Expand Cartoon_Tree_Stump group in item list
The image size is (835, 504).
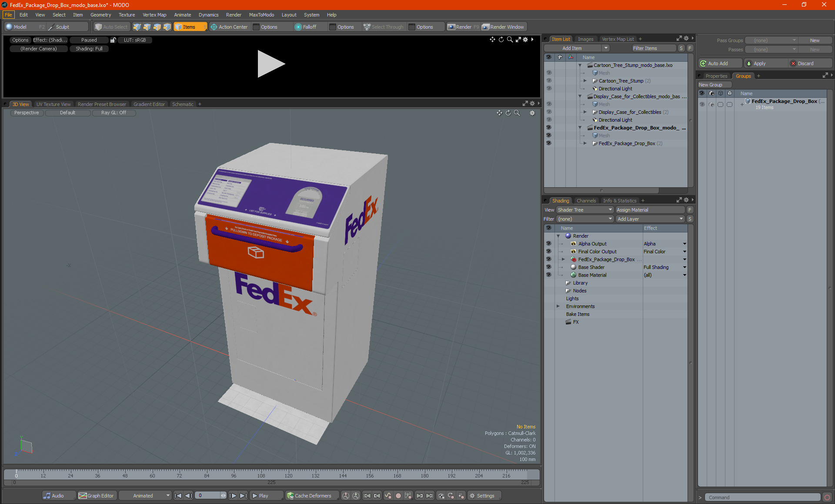(585, 81)
